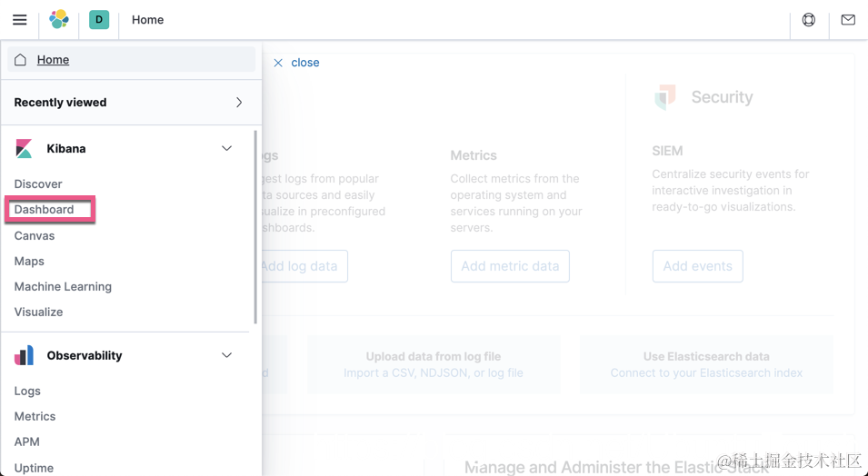Viewport: 868px width, 476px height.
Task: Click the Home breadcrumb in header
Action: (148, 20)
